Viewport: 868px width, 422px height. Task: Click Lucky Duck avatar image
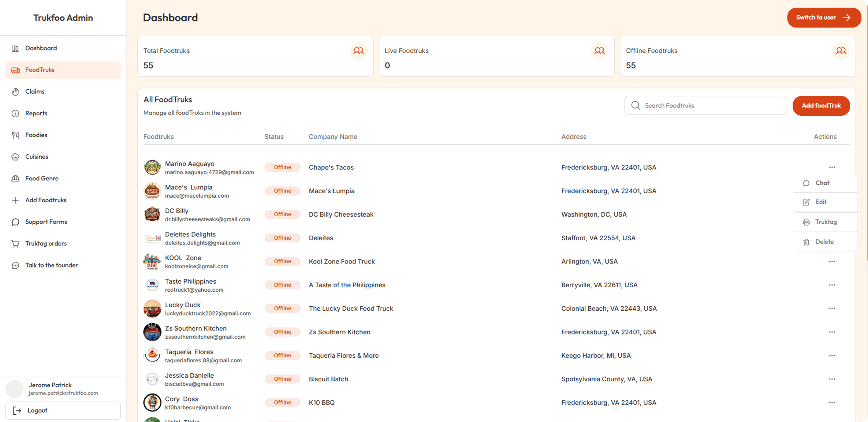pyautogui.click(x=152, y=309)
